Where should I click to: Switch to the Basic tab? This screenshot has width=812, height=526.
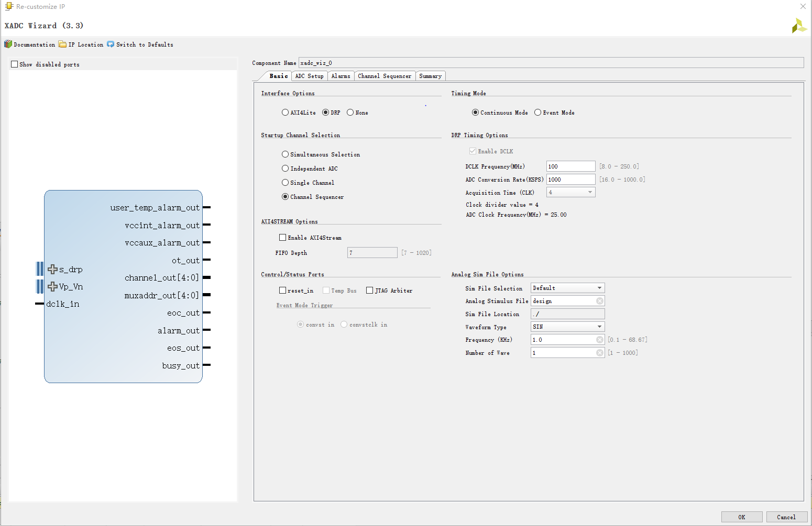pyautogui.click(x=279, y=76)
